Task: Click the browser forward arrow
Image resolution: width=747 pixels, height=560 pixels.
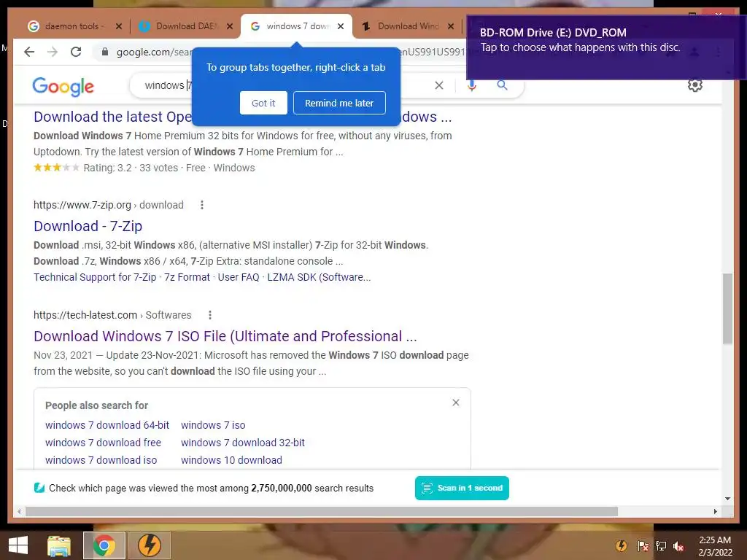Action: (53, 52)
